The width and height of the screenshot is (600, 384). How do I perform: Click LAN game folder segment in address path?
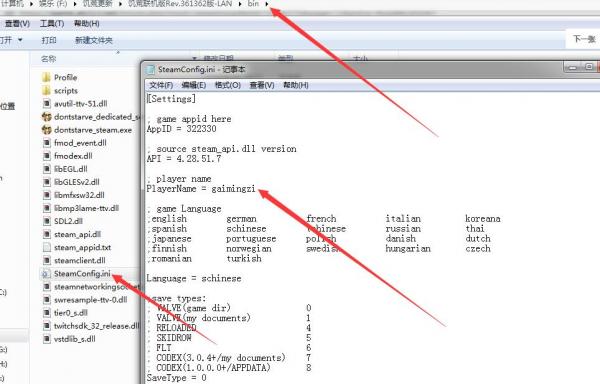(x=180, y=4)
